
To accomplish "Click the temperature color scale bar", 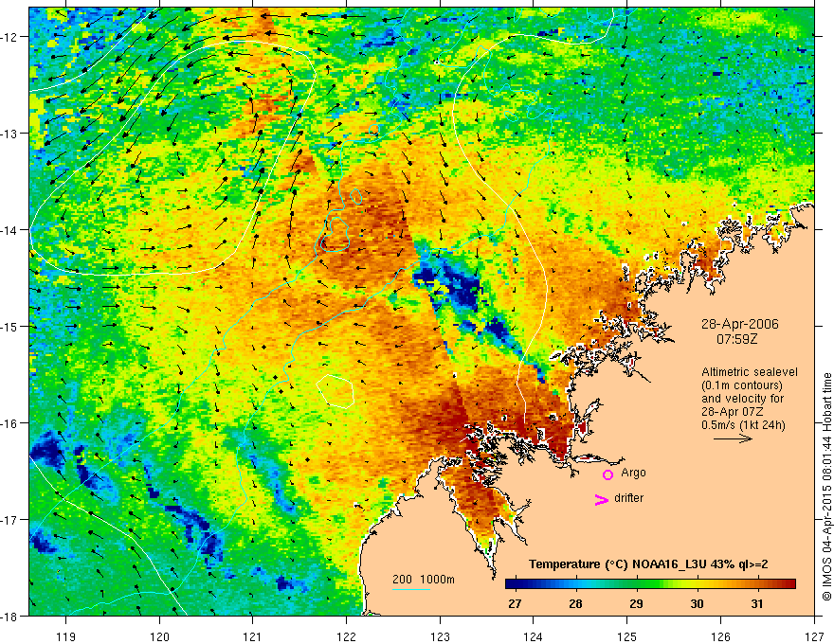I will (x=650, y=584).
